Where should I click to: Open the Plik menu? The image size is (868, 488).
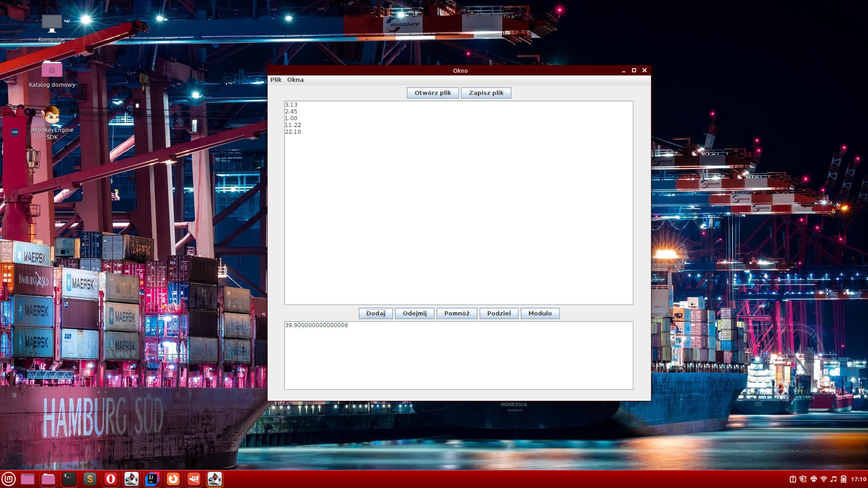pyautogui.click(x=276, y=80)
